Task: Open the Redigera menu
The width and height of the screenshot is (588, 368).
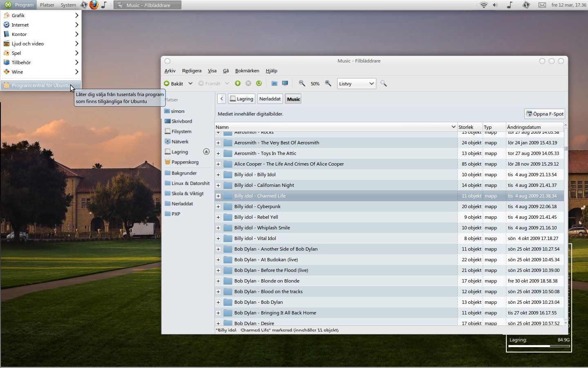Action: [192, 71]
